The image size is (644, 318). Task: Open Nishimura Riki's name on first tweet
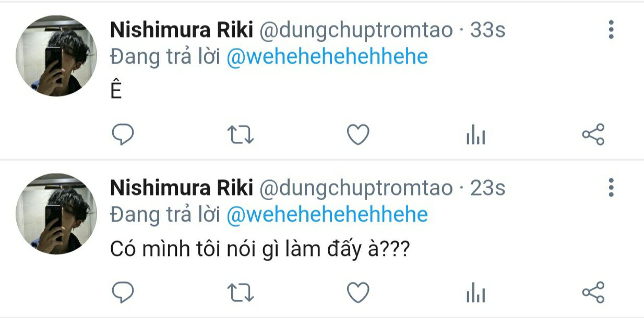coord(181,30)
